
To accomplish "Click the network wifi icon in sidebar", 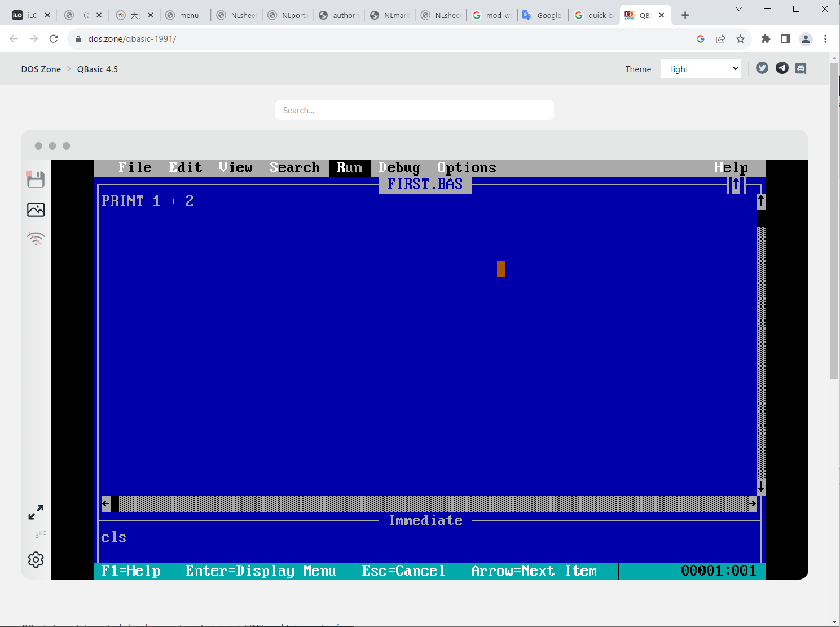I will [36, 238].
